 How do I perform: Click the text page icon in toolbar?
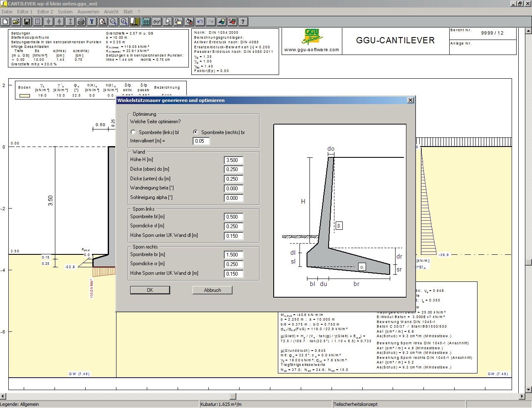[x=38, y=22]
